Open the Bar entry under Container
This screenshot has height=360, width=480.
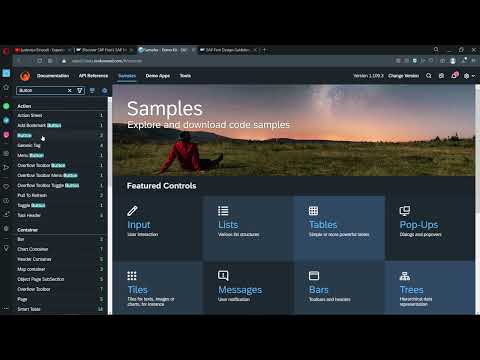(x=60, y=239)
